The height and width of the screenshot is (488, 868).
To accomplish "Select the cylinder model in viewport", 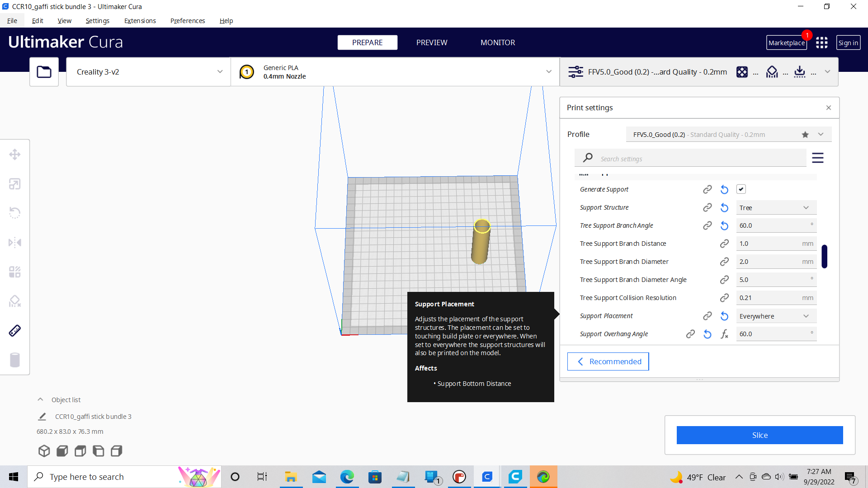I will (481, 242).
